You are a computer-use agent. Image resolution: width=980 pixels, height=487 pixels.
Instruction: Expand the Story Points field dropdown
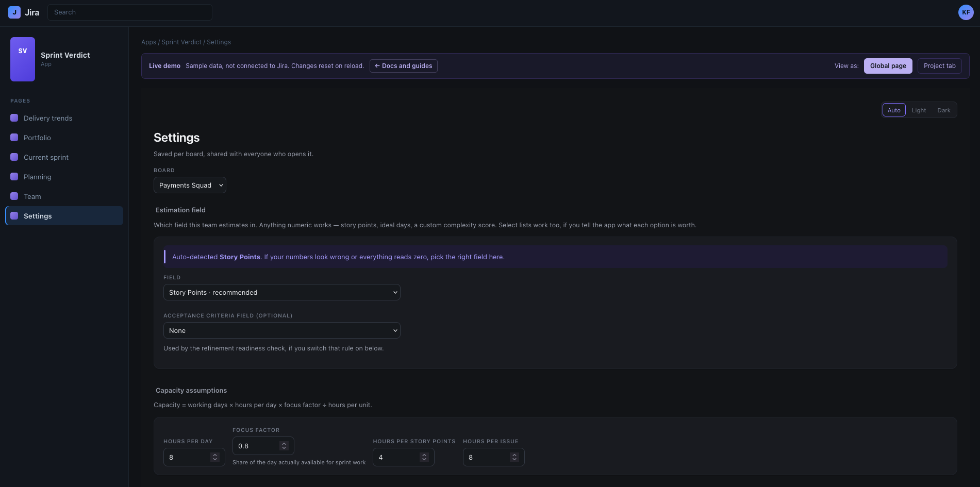282,292
